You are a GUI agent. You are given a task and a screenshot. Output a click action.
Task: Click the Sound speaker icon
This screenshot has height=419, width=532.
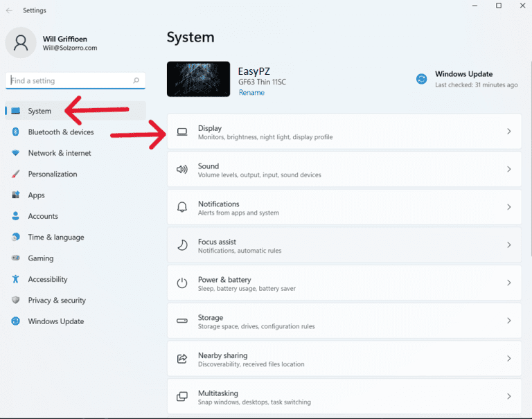coord(182,170)
